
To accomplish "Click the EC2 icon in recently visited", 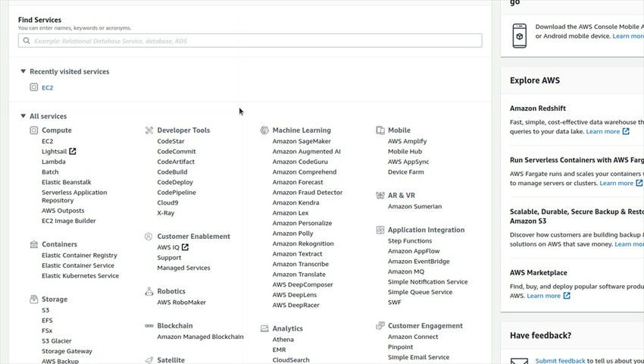I will click(33, 87).
